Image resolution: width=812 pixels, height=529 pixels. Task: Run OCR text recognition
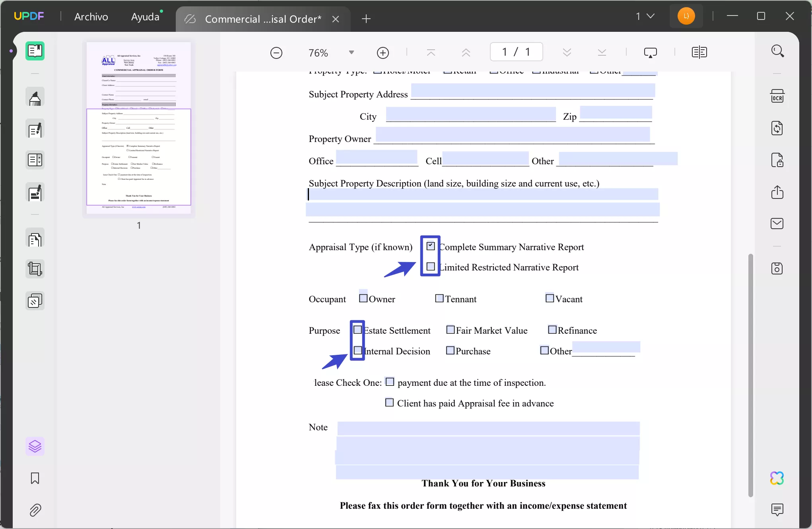pos(777,96)
